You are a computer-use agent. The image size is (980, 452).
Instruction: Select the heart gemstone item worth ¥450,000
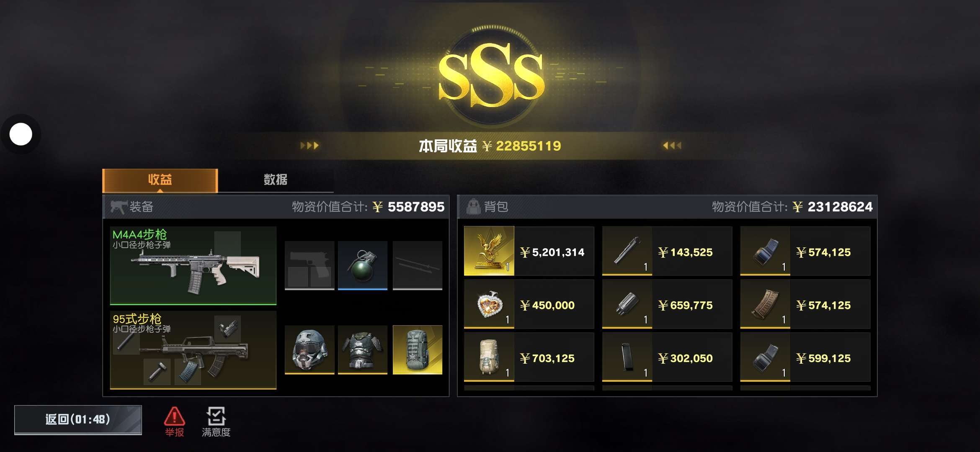coord(529,304)
